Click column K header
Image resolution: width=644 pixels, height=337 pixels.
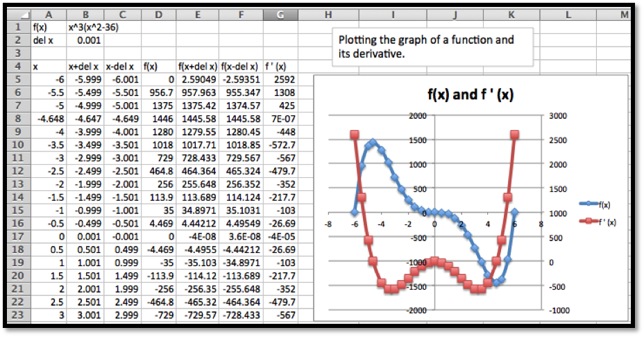click(511, 15)
